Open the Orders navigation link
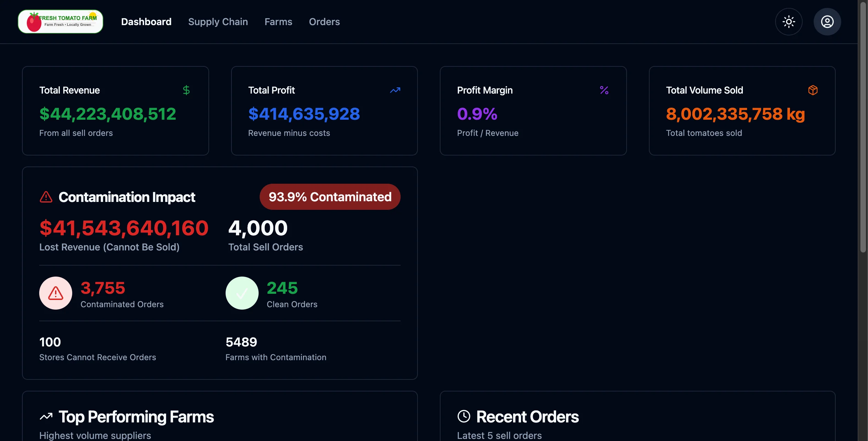Screen dimensions: 868x441 (x=324, y=22)
